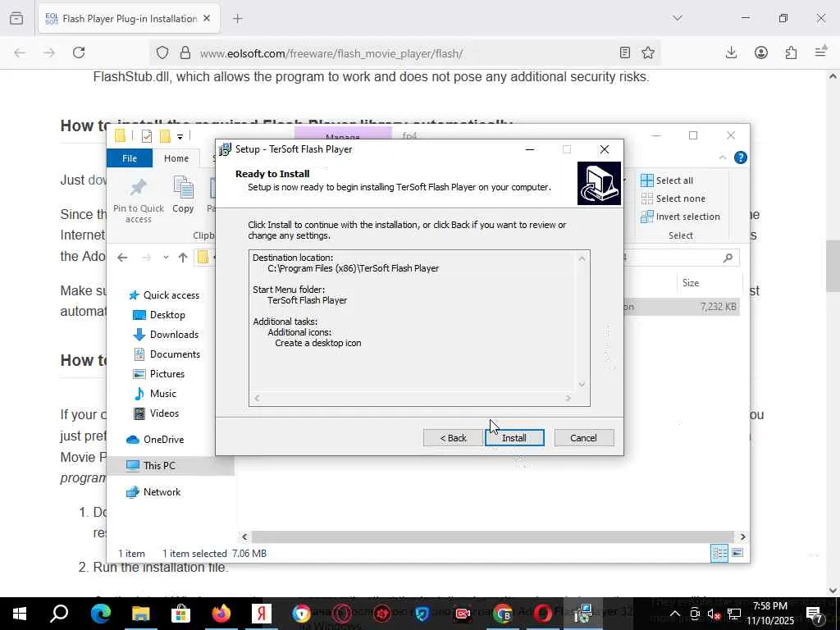Switch to Home tab in File Explorer ribbon
Viewport: 840px width, 630px height.
[176, 158]
